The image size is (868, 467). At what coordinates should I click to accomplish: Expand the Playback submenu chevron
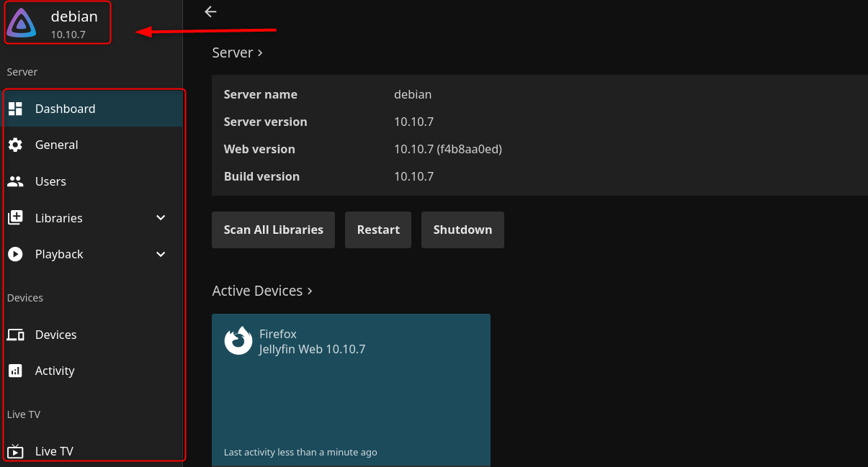tap(161, 254)
